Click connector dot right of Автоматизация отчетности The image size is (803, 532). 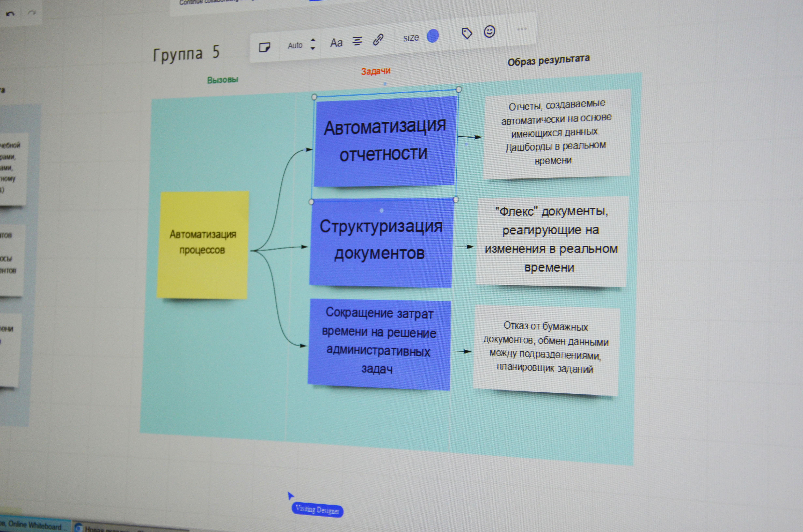(x=466, y=144)
